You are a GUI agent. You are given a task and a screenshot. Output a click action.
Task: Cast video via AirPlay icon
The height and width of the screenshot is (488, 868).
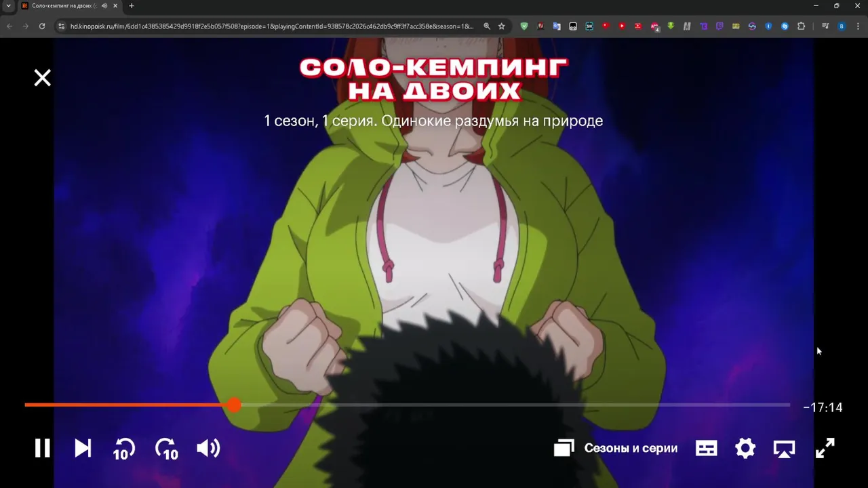784,449
